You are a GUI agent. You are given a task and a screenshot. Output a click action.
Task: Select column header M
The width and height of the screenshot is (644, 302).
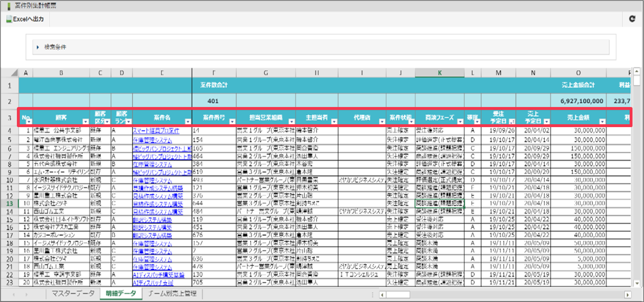pyautogui.click(x=499, y=73)
